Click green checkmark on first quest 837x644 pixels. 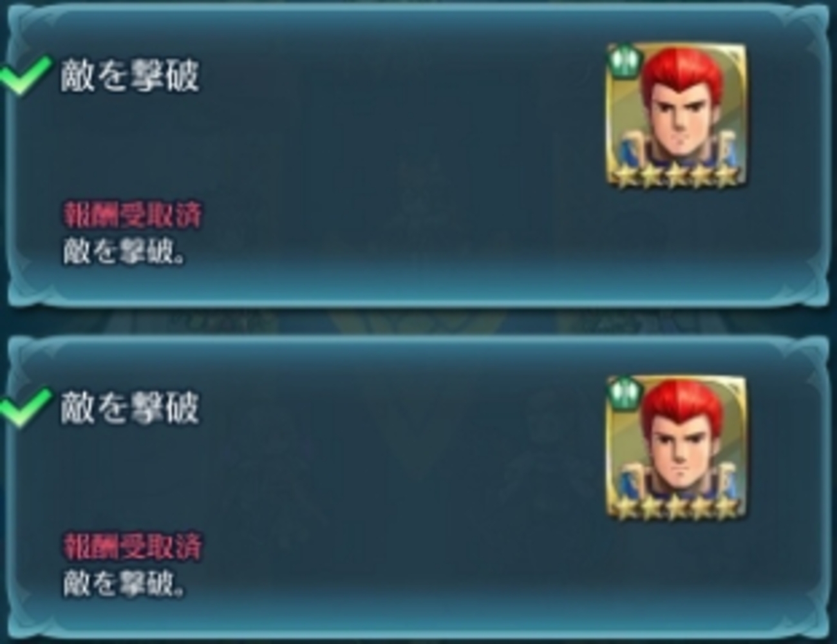[24, 75]
